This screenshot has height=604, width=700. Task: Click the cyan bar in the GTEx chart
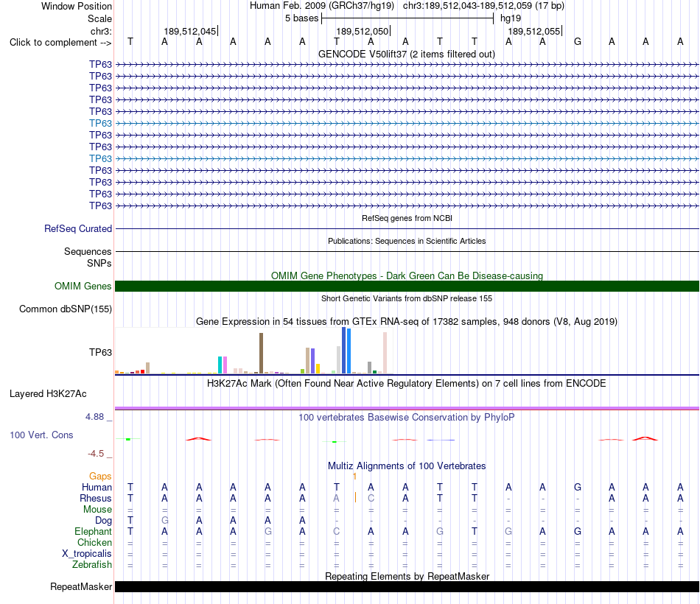pyautogui.click(x=220, y=365)
